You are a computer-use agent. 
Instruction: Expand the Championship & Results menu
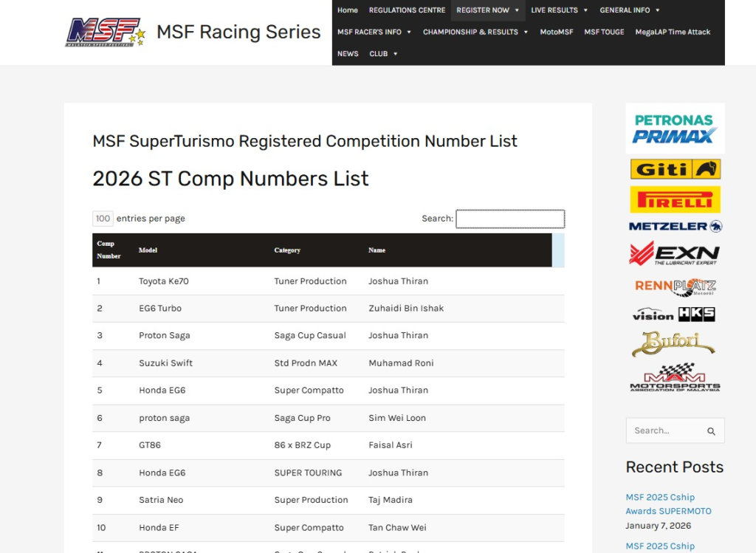(475, 32)
